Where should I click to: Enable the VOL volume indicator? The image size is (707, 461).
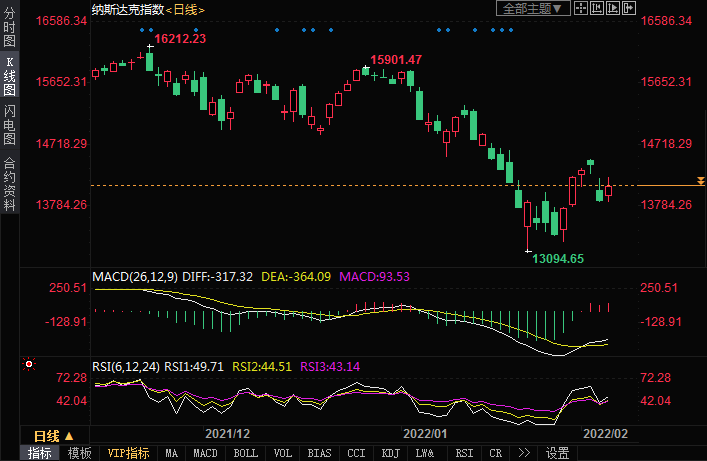[283, 453]
